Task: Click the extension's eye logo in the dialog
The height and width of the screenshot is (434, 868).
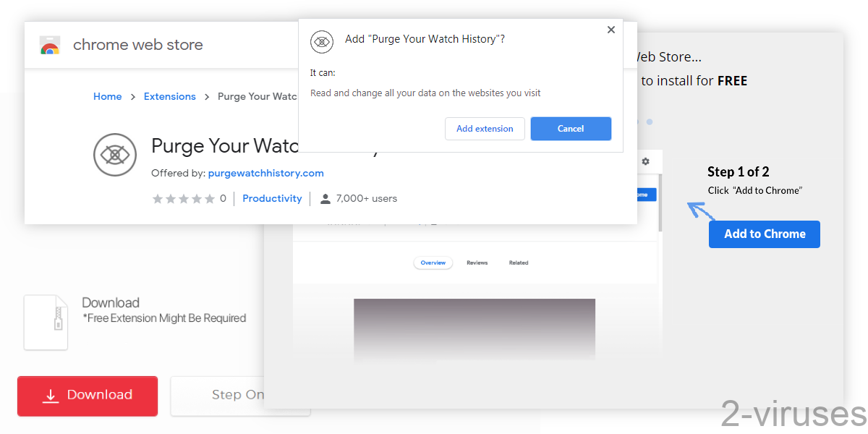Action: click(x=322, y=42)
